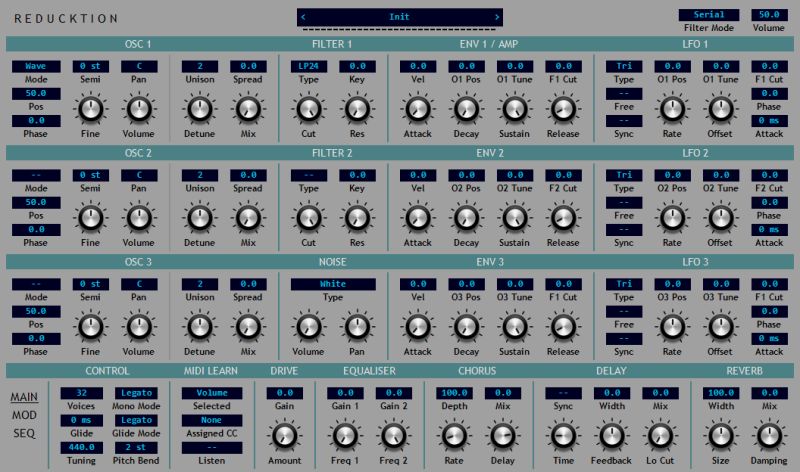Switch to the MAIN page

(24, 397)
